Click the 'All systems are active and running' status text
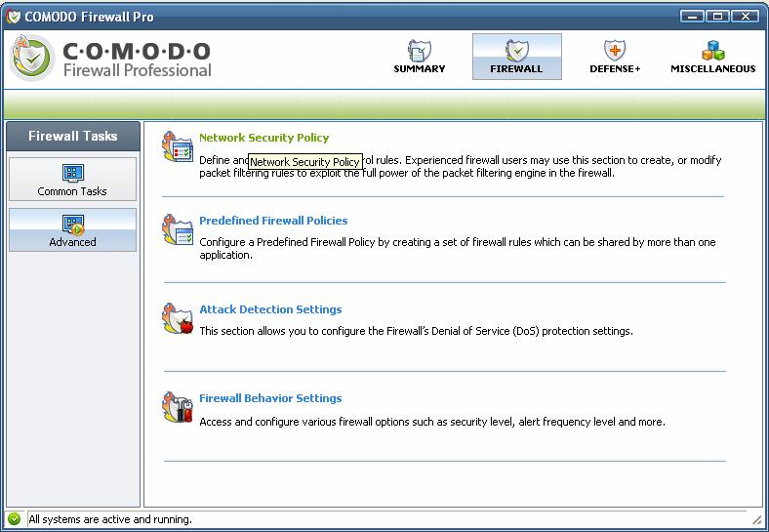 pyautogui.click(x=110, y=519)
